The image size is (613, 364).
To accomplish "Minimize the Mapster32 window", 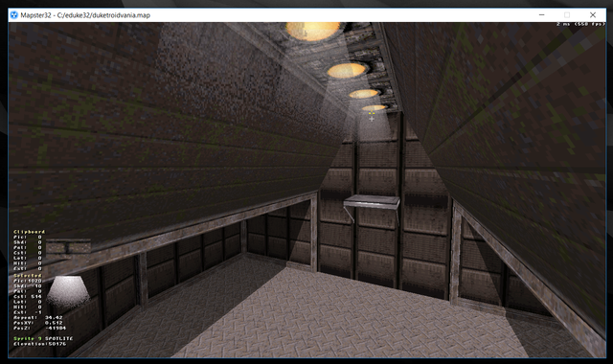I will (541, 15).
